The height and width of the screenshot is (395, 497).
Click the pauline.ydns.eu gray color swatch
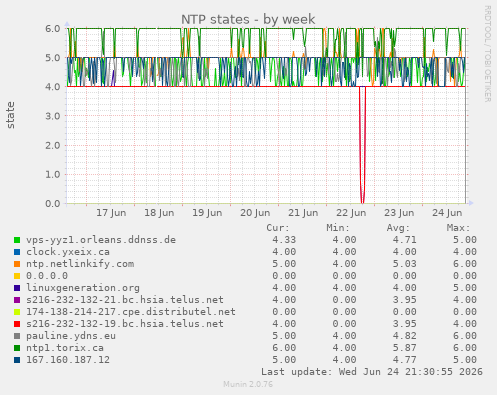click(x=17, y=336)
